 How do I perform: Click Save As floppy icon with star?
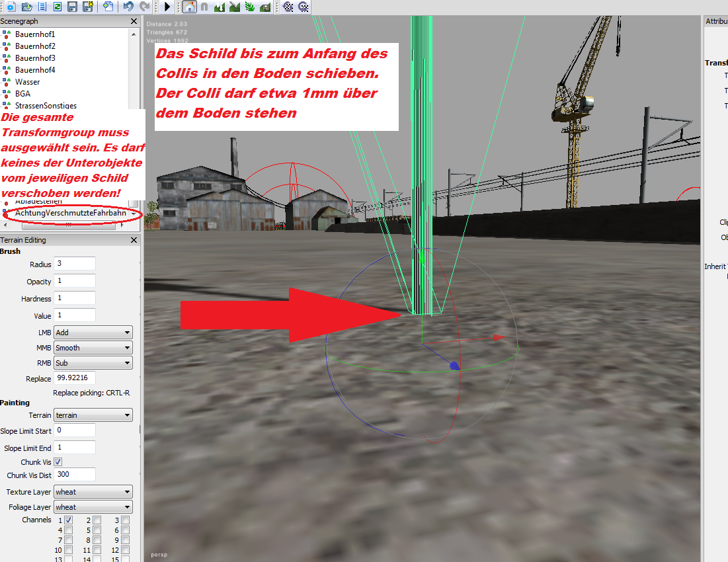[88, 7]
